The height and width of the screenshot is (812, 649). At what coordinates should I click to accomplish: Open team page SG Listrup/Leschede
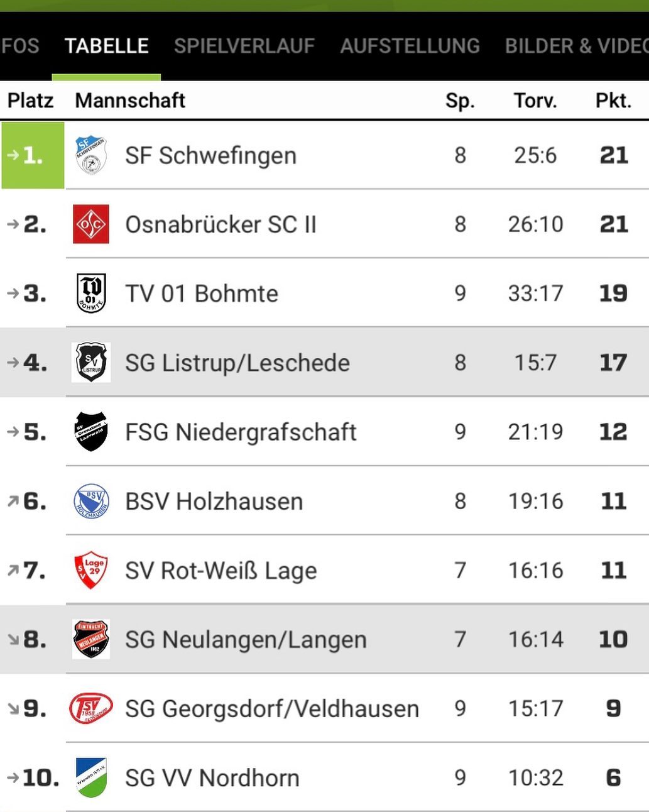click(x=237, y=363)
